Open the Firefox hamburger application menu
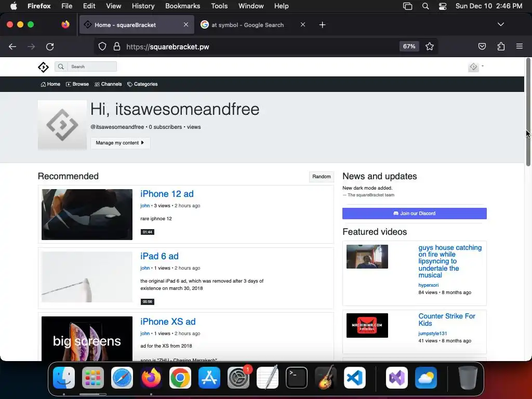Screen dimensions: 532x399 point(520,46)
